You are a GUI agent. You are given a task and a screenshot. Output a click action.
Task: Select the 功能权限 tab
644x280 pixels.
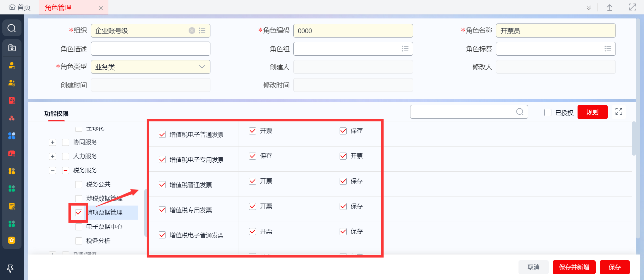coord(56,114)
